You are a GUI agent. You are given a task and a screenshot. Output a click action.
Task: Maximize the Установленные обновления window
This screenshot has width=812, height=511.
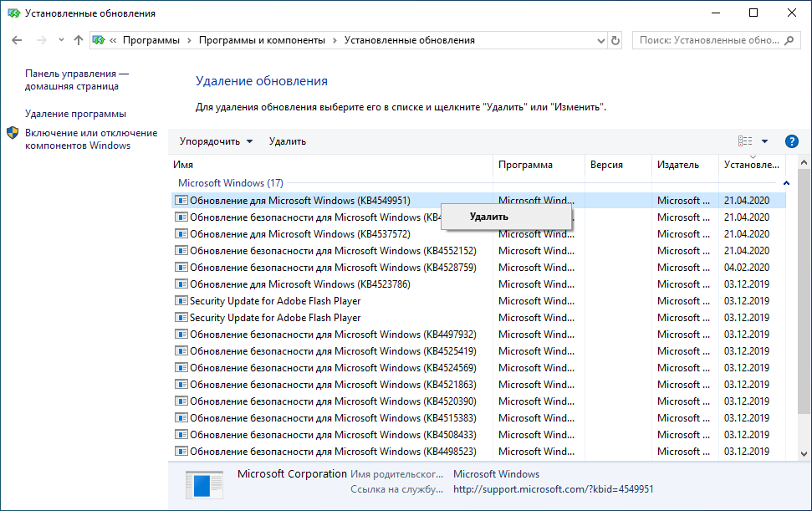coord(753,13)
